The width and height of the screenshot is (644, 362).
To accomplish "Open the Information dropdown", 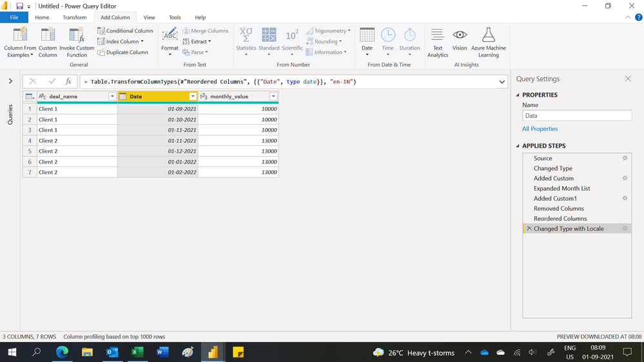I will click(x=326, y=52).
